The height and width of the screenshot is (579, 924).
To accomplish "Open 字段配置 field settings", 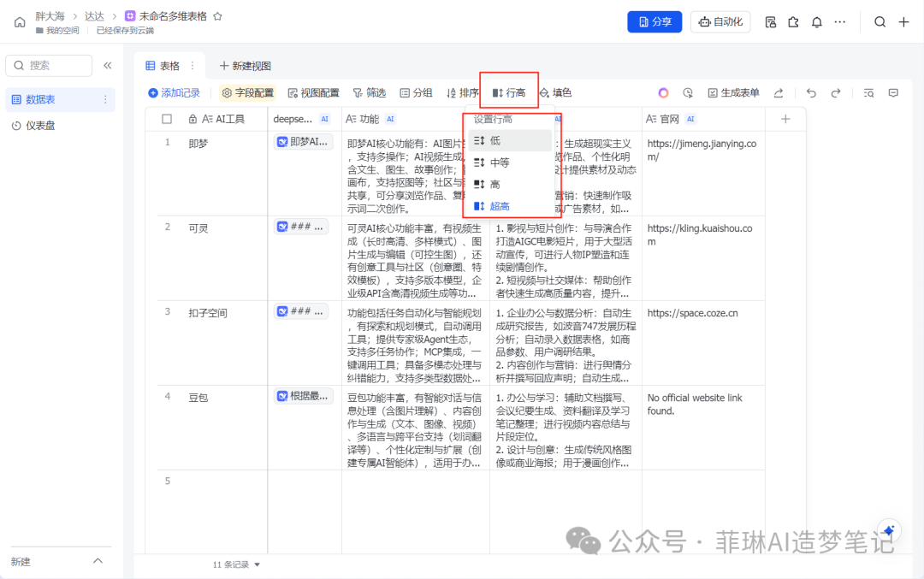I will point(247,93).
